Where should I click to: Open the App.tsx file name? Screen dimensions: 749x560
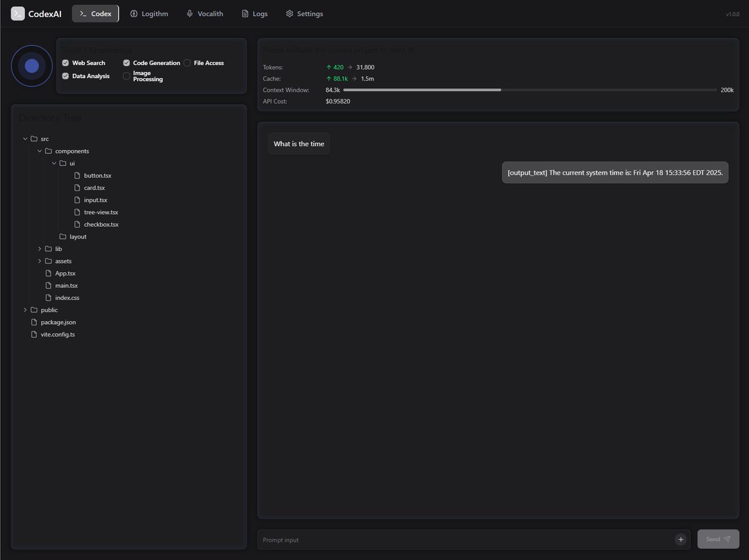coord(66,273)
